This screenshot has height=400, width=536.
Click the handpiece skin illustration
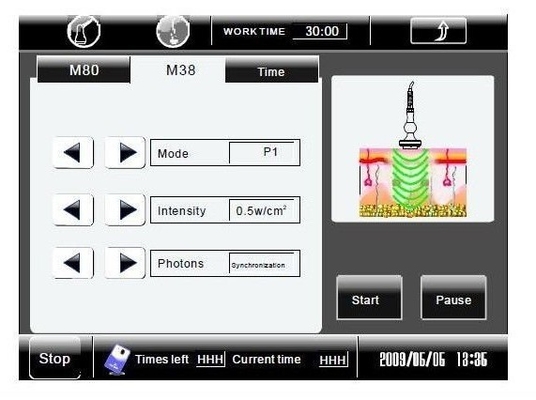[413, 149]
